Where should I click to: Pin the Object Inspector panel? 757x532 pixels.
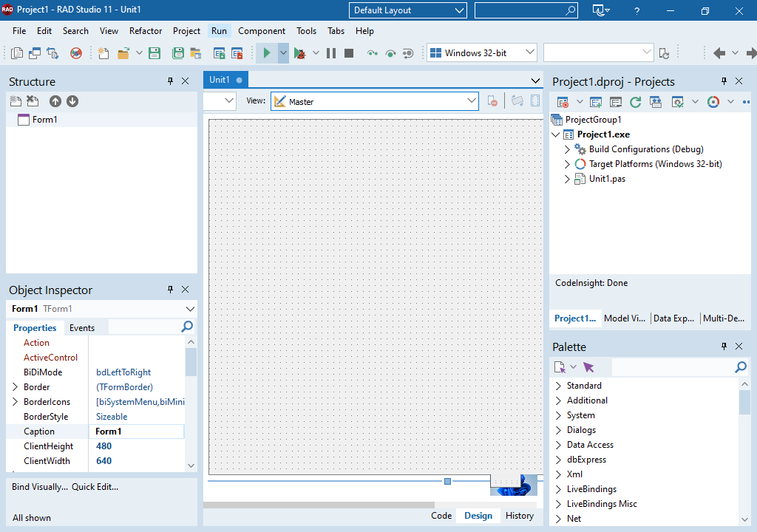[171, 290]
